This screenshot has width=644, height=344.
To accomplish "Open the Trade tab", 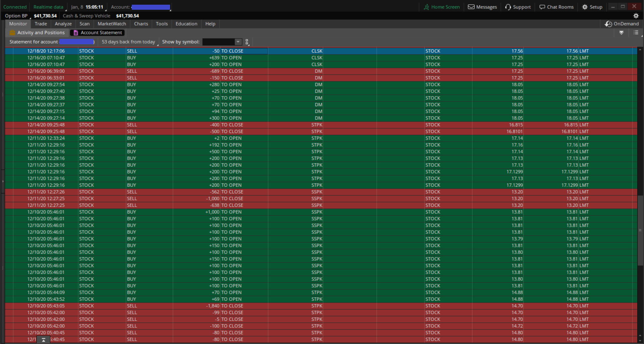I will [41, 24].
